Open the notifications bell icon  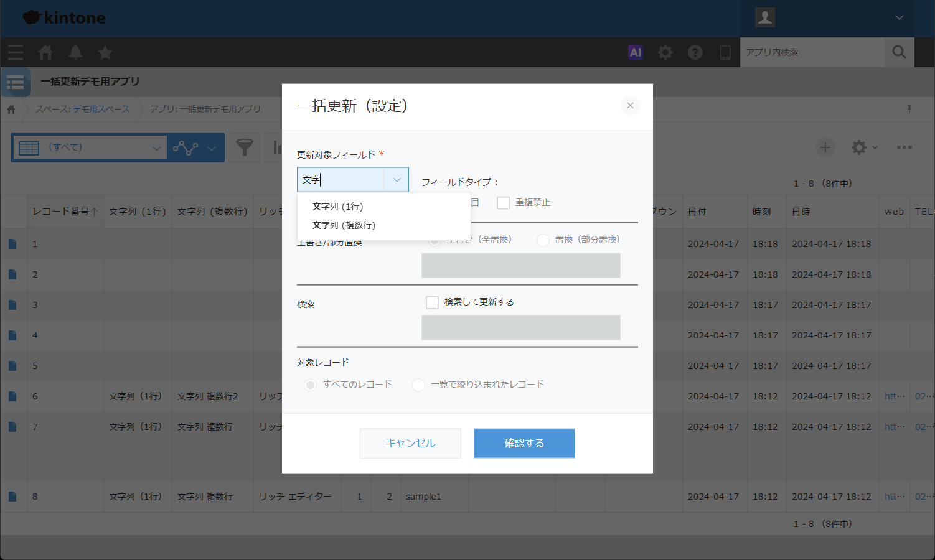pos(75,52)
